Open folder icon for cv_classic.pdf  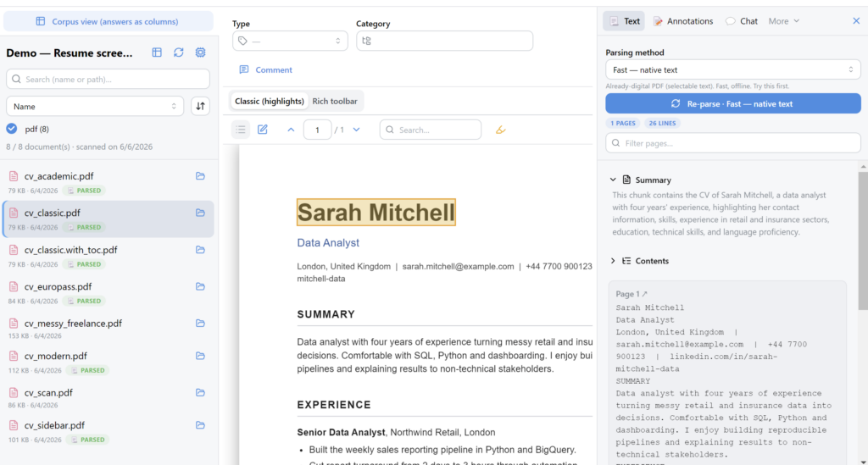pyautogui.click(x=200, y=213)
